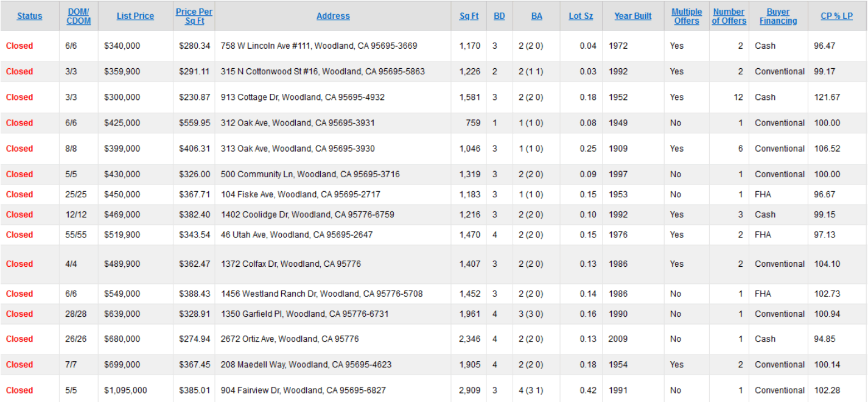Click Closed status for 904 Fairview Dr
868x402 pixels.
19,390
